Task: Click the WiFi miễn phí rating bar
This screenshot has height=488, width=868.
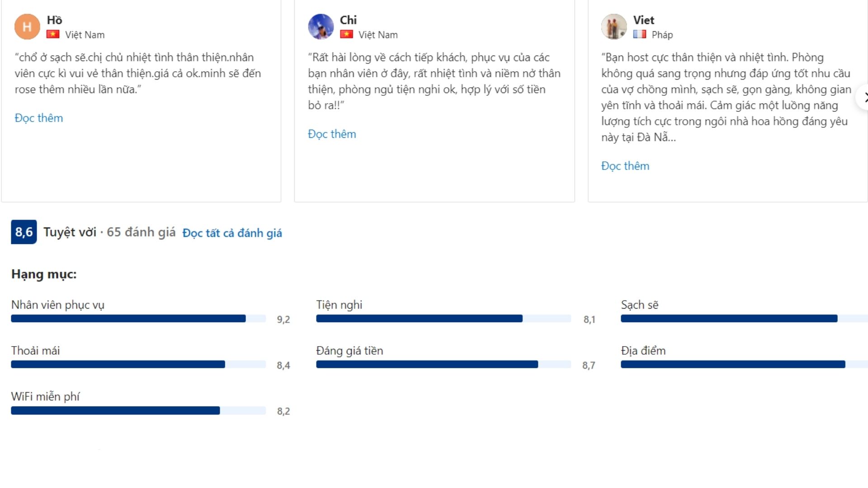Action: point(138,411)
